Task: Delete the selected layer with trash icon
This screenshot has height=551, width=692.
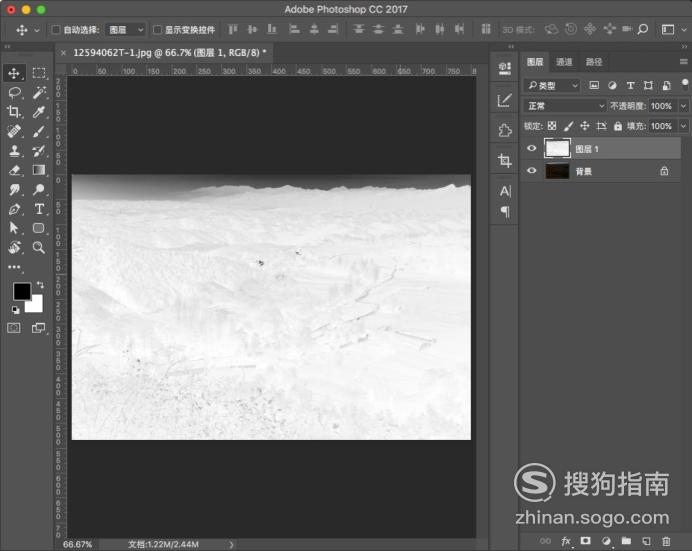Action: [x=666, y=540]
